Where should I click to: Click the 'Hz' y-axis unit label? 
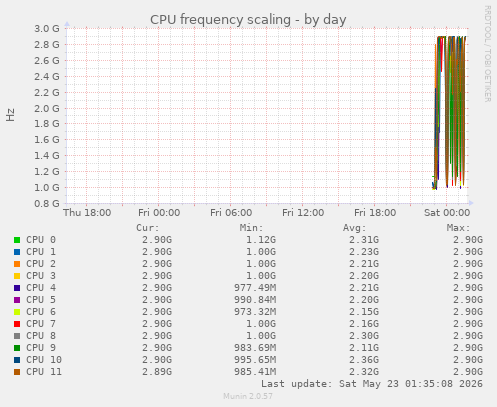point(11,115)
